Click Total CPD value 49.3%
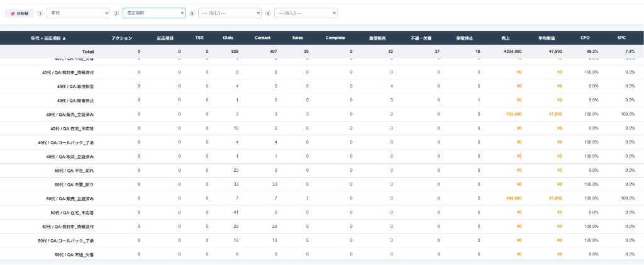The height and width of the screenshot is (265, 644). 592,52
